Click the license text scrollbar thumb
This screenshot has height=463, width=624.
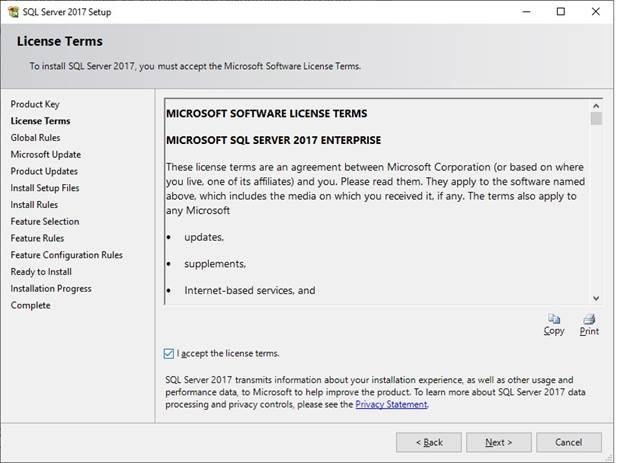pos(596,119)
